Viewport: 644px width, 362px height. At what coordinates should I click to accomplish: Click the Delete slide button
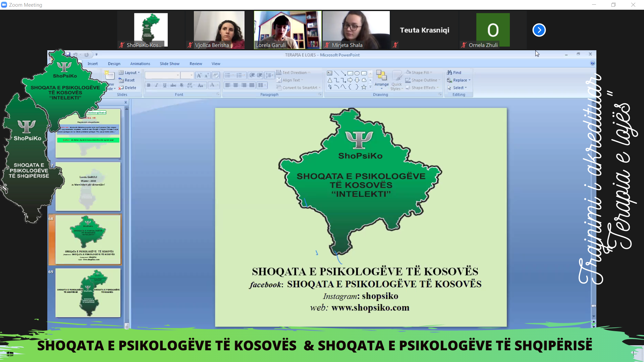(127, 88)
